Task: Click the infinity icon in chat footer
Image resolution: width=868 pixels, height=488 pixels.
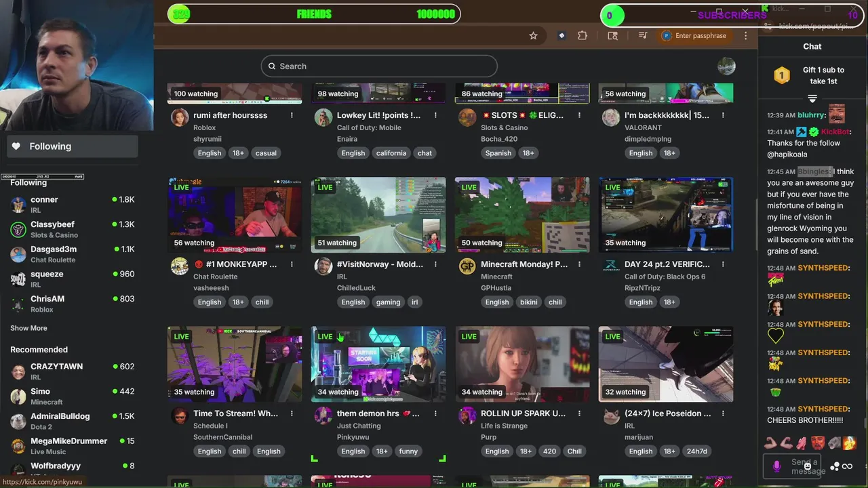Action: (847, 466)
